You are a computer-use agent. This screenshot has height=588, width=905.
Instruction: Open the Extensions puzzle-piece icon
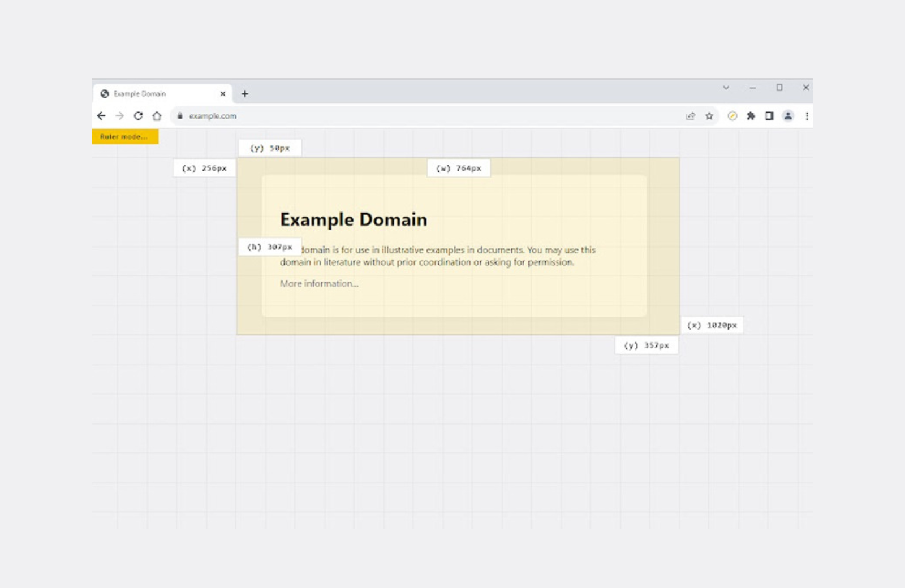pos(751,116)
